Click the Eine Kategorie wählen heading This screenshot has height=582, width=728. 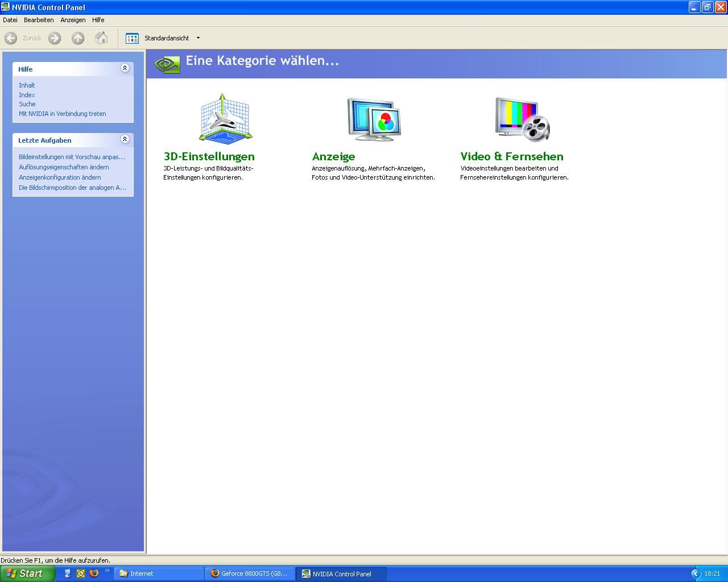262,61
